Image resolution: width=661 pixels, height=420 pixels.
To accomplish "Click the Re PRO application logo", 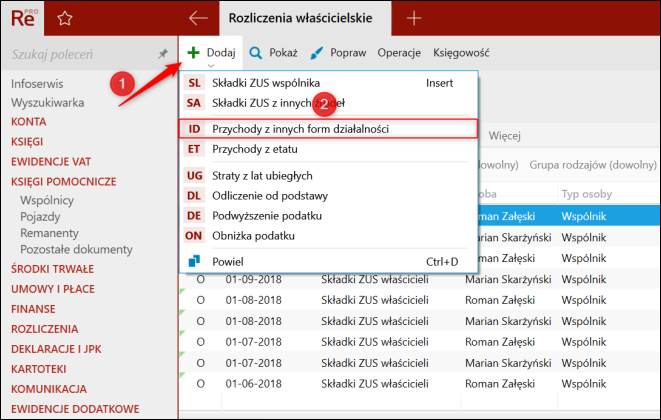I will click(24, 18).
